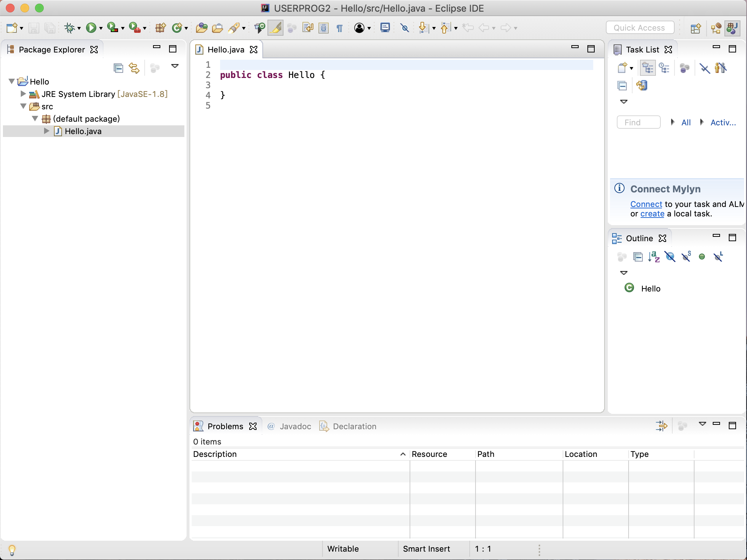Toggle Mark Occurrences highlighter icon
Image resolution: width=747 pixels, height=560 pixels.
(276, 28)
